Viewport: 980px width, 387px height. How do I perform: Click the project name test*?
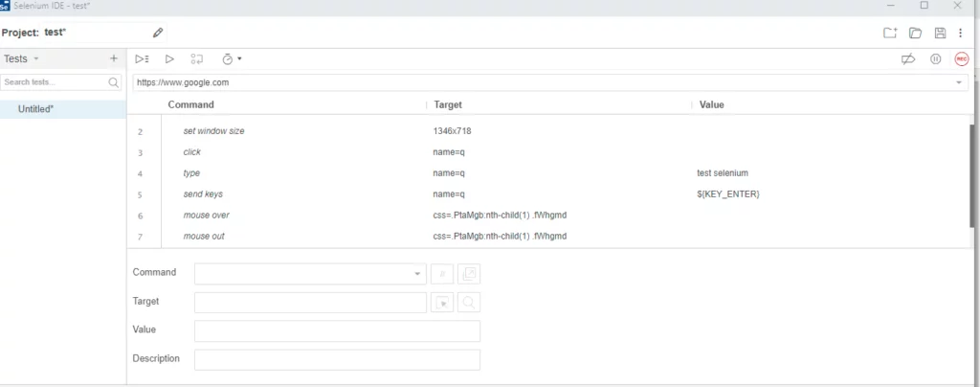55,33
